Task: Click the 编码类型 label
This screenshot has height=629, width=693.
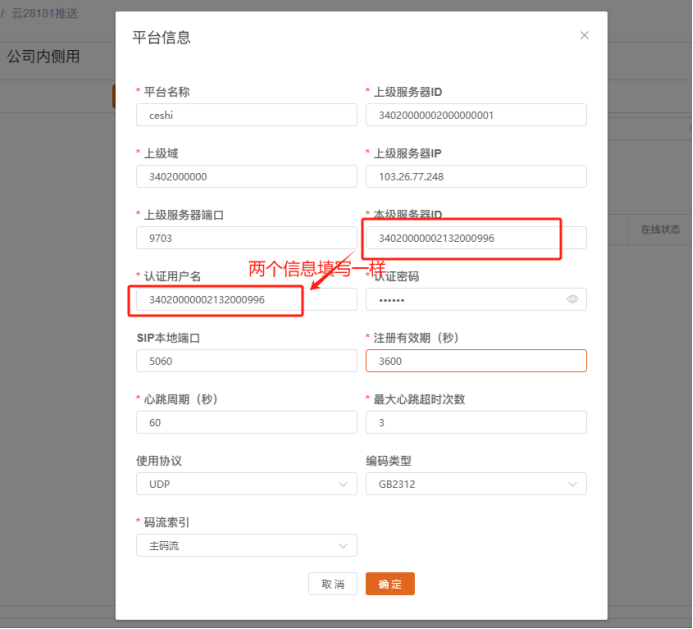Action: click(x=388, y=461)
